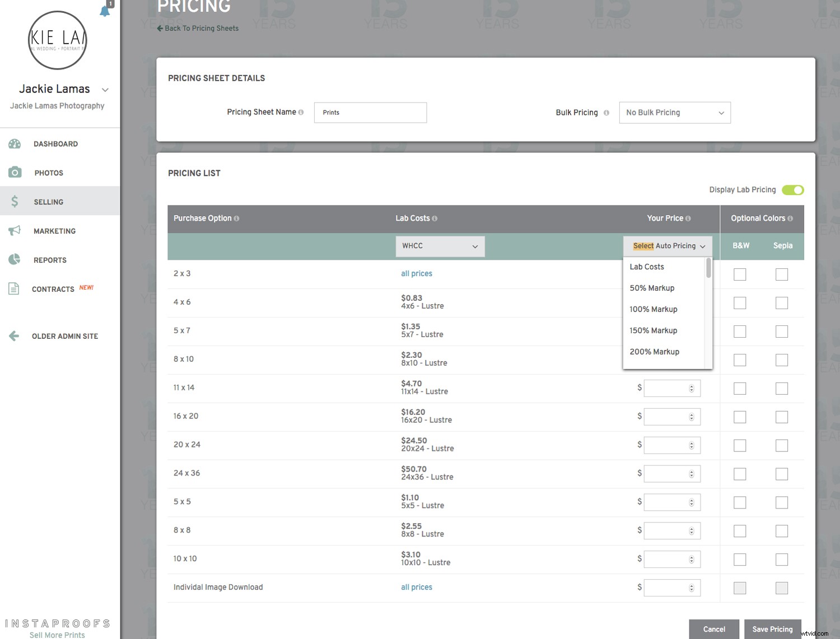Click the notification bell icon

pos(105,11)
